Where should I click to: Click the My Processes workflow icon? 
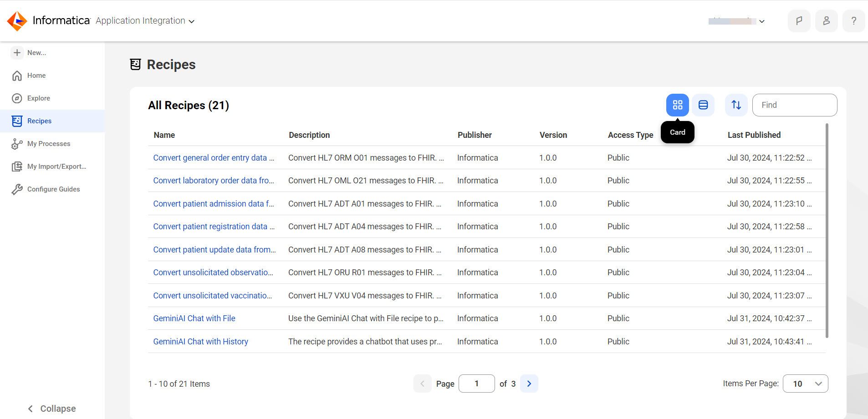click(x=17, y=144)
